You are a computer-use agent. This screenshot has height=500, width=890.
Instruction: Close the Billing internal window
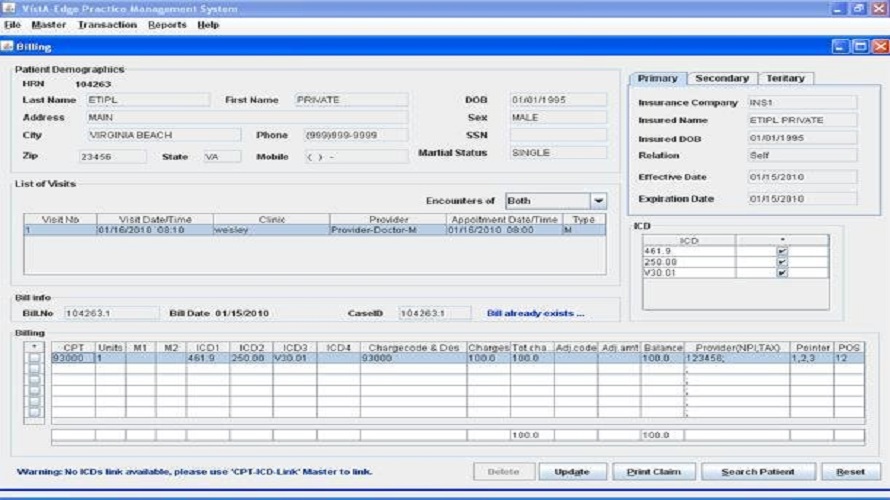coord(879,46)
